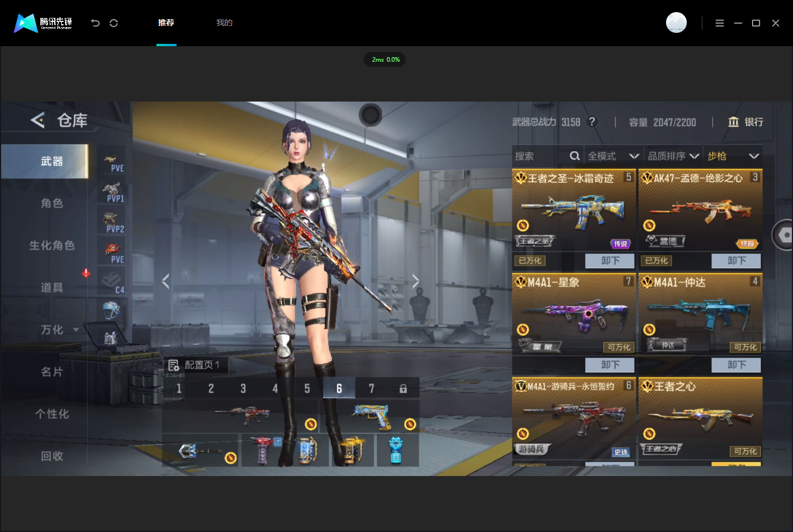
Task: Select the M4A1-游骑兵-永恒誓约 weapon card
Action: pyautogui.click(x=574, y=418)
